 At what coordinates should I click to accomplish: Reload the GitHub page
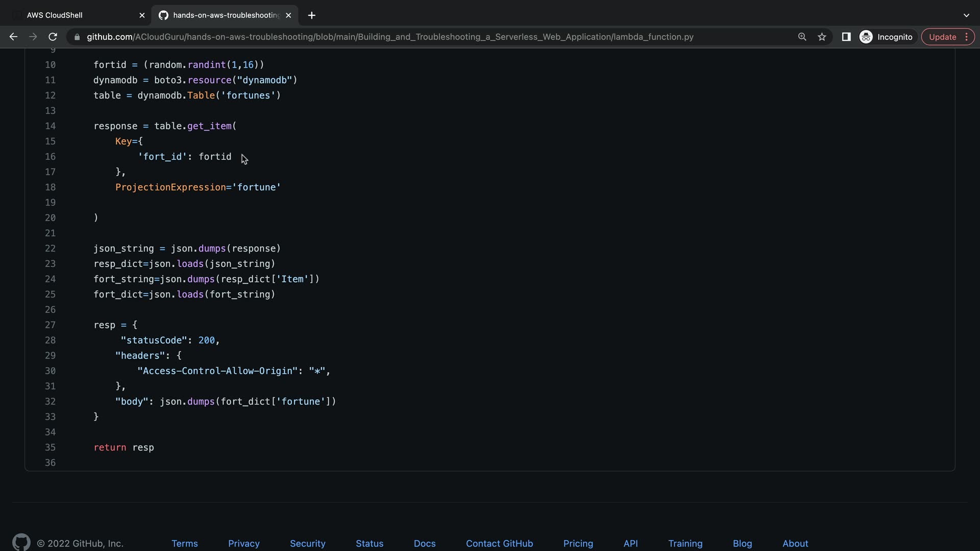53,37
